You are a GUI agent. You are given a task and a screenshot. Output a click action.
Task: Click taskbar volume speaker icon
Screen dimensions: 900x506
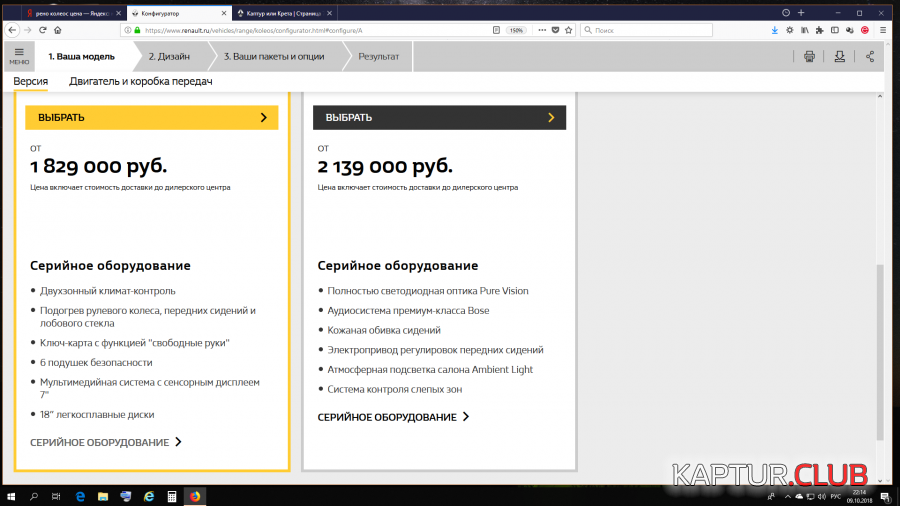pos(822,496)
